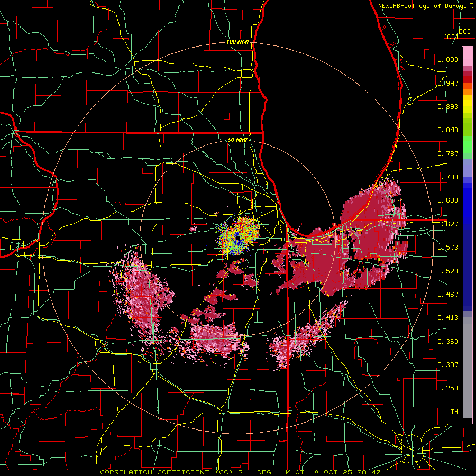Click the 0.733 scale value
This screenshot has width=476, height=476.
click(x=448, y=177)
